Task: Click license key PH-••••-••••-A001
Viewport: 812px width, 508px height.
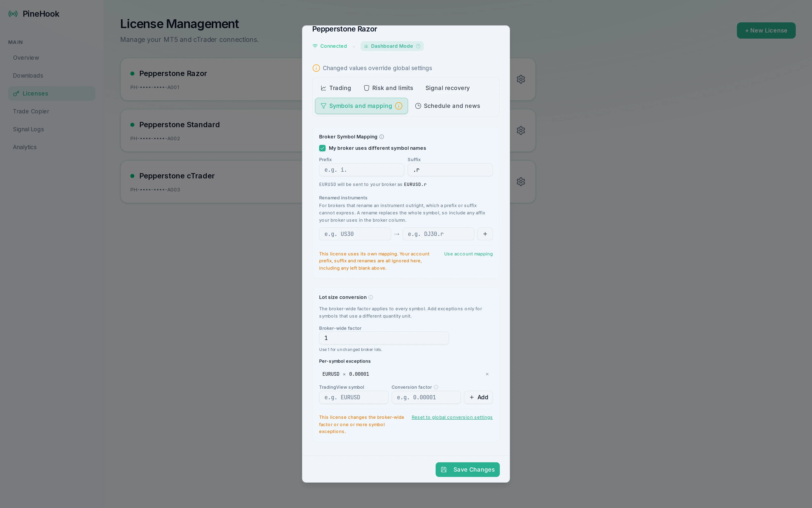Action: click(x=155, y=87)
